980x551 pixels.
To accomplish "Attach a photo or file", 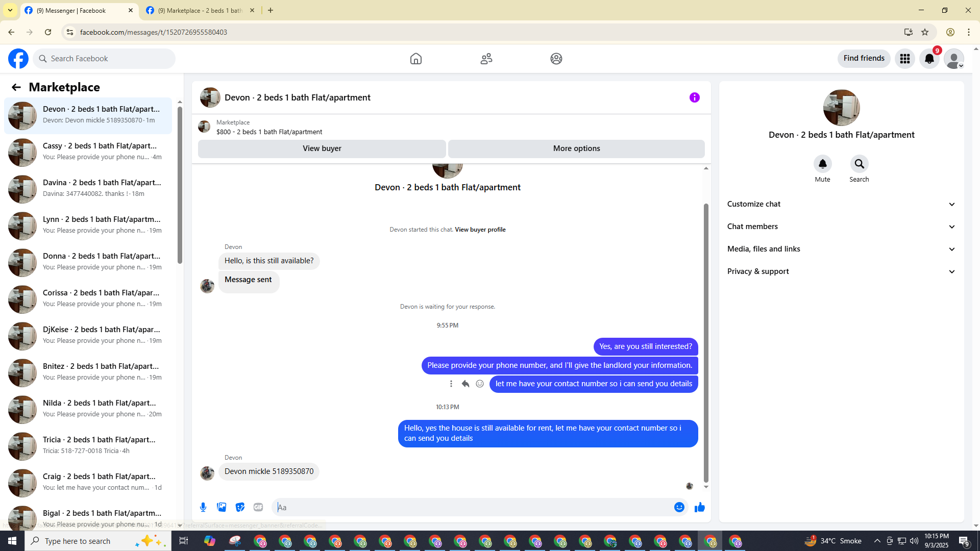I will pos(222,507).
